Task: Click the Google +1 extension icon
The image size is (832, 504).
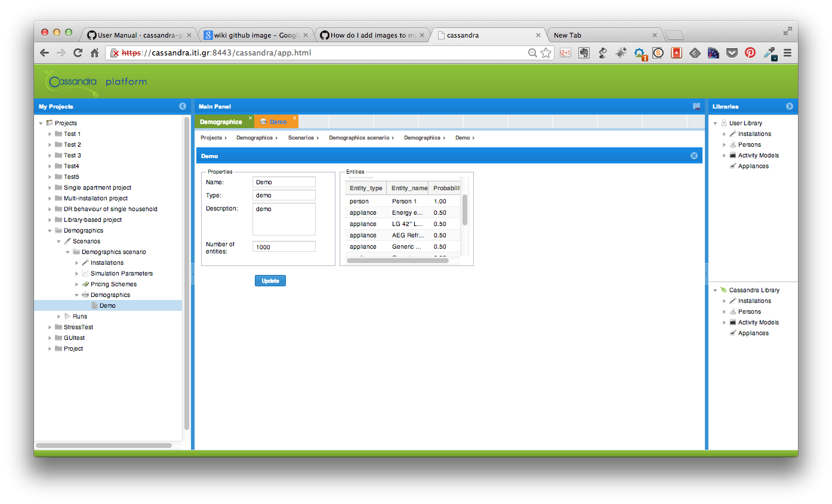Action: pyautogui.click(x=565, y=52)
